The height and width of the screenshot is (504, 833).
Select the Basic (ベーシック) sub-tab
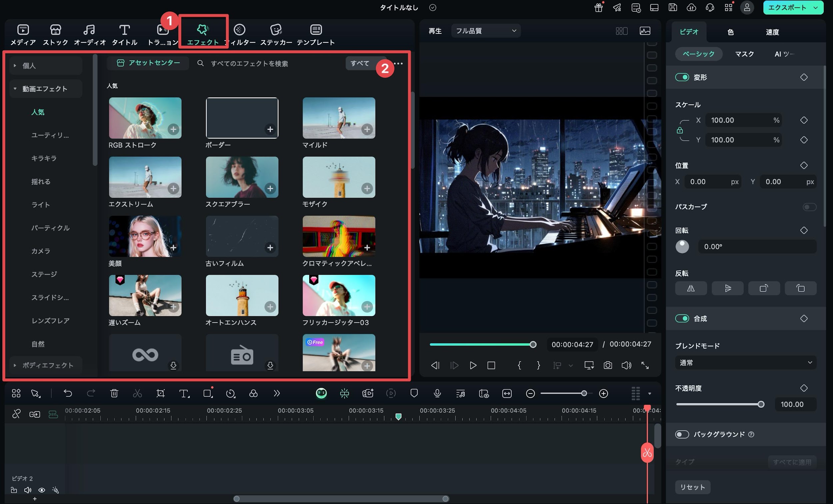[698, 54]
